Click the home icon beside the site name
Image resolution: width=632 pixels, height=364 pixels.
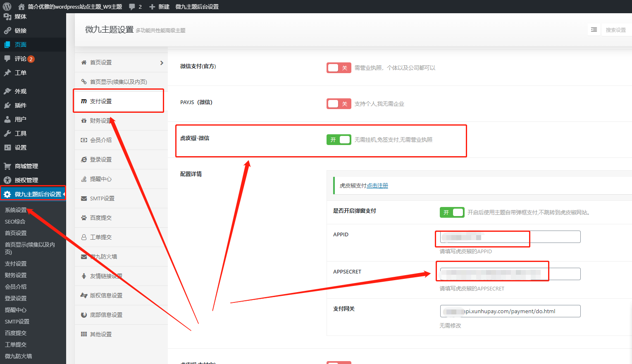coord(21,7)
